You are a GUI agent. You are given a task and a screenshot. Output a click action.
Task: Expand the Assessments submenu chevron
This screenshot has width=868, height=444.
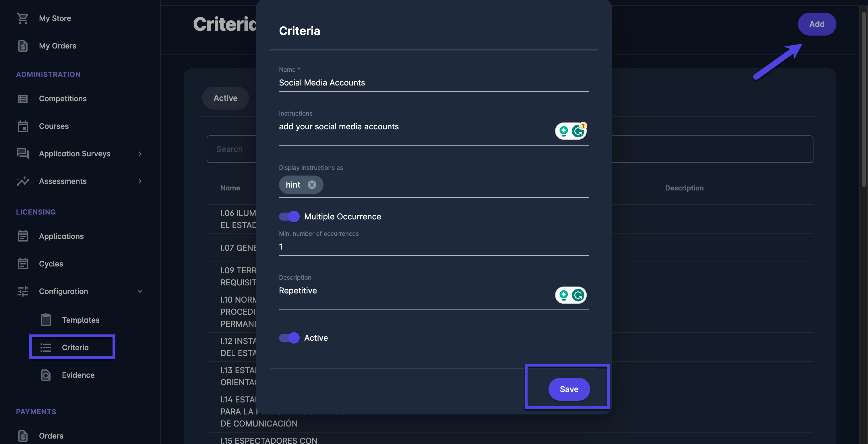(140, 182)
